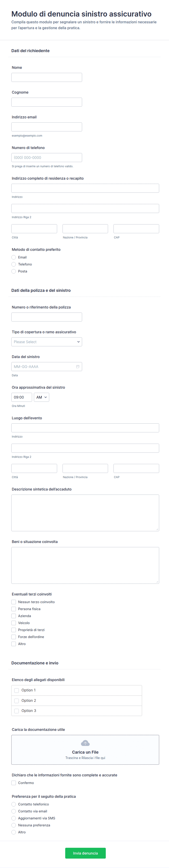Focus the Indirizzo email input

click(x=47, y=127)
